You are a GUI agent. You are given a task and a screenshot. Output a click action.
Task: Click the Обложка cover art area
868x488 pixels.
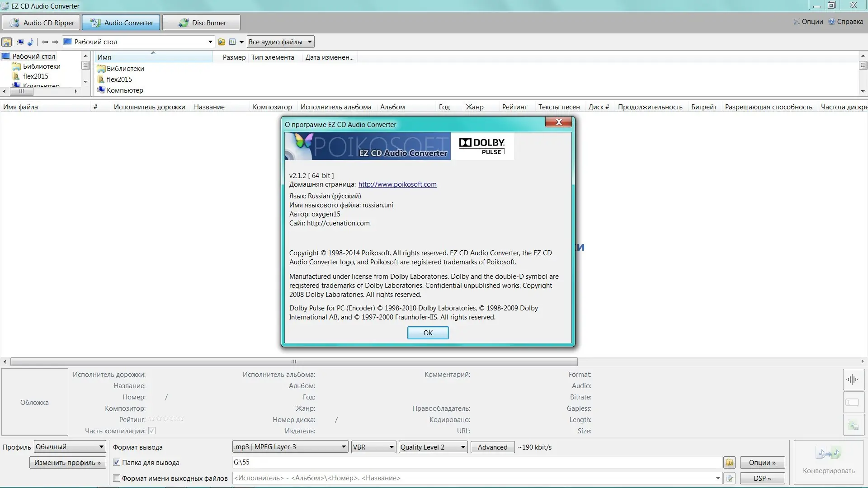[x=35, y=402]
